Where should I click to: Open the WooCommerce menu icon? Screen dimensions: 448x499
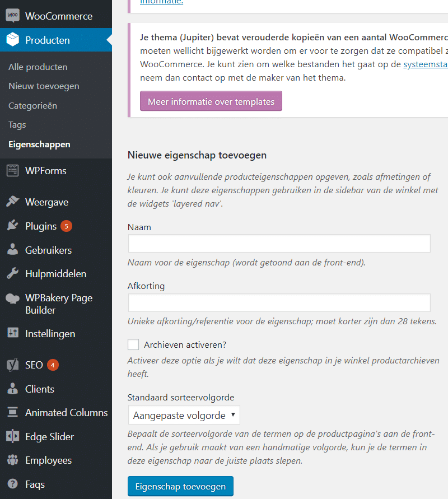(x=12, y=16)
